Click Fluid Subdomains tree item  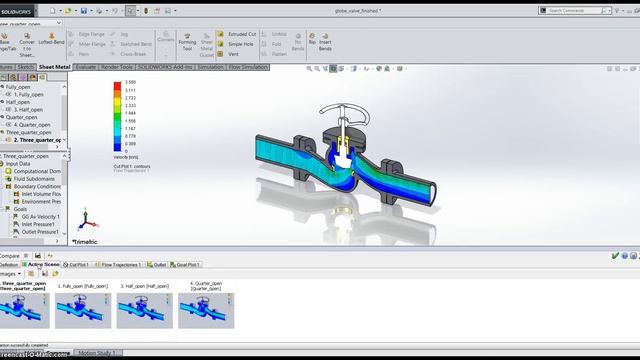coord(30,179)
